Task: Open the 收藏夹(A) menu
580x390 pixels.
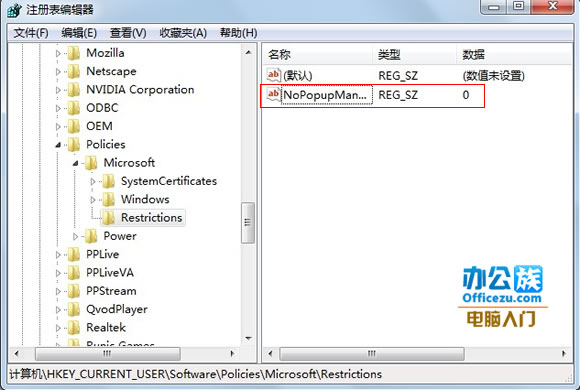Action: [x=183, y=33]
